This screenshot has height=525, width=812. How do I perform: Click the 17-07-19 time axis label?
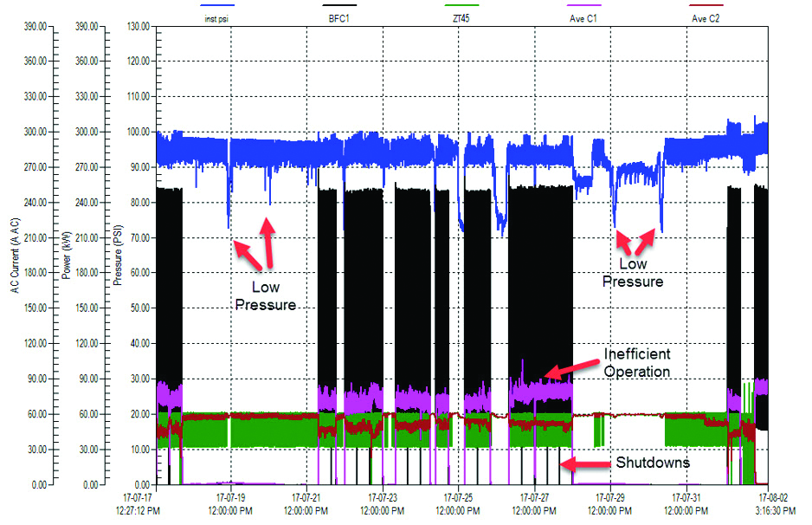pos(230,504)
